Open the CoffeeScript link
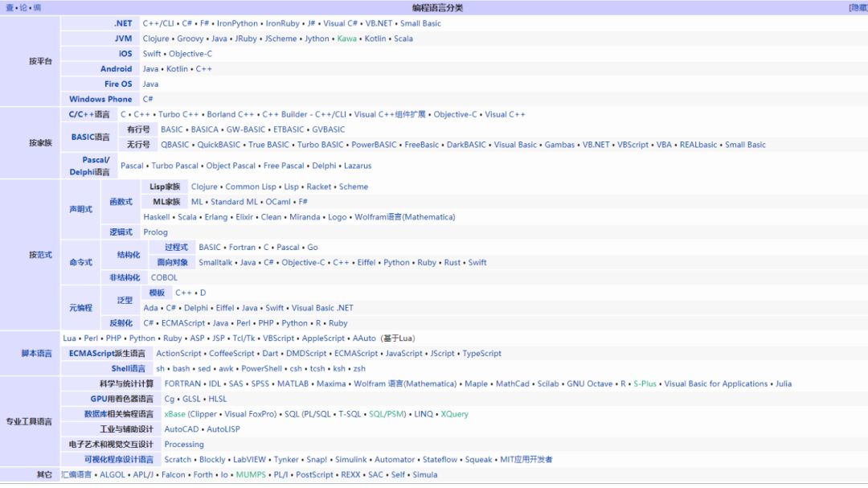Image resolution: width=868 pixels, height=488 pixels. tap(231, 354)
